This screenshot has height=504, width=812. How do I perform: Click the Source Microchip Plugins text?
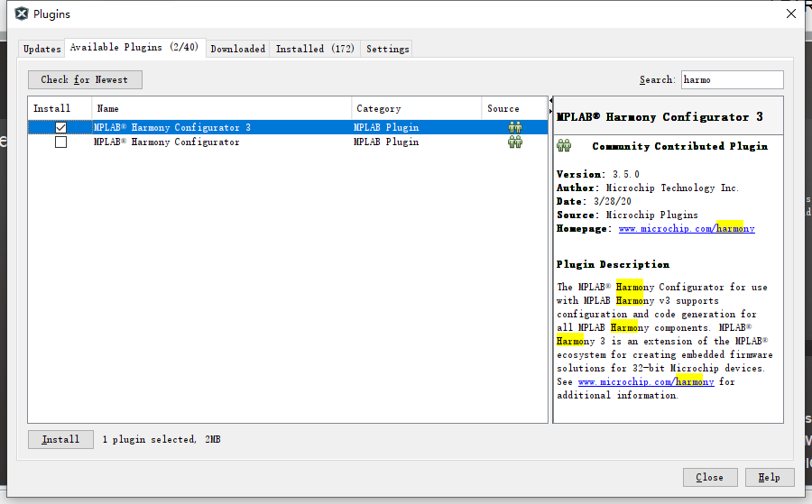(x=627, y=215)
